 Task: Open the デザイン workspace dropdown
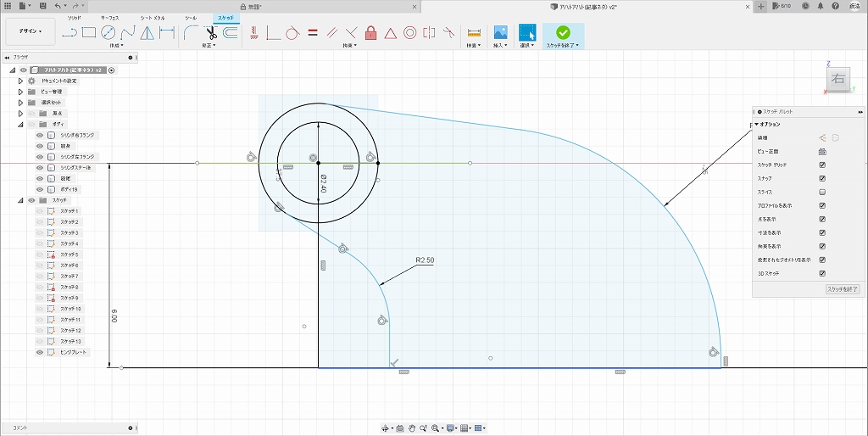32,33
